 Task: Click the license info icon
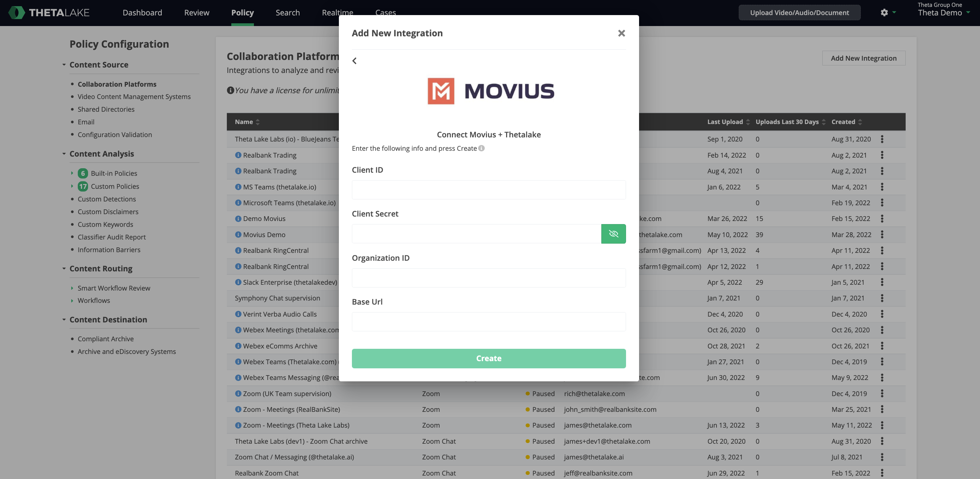click(230, 90)
